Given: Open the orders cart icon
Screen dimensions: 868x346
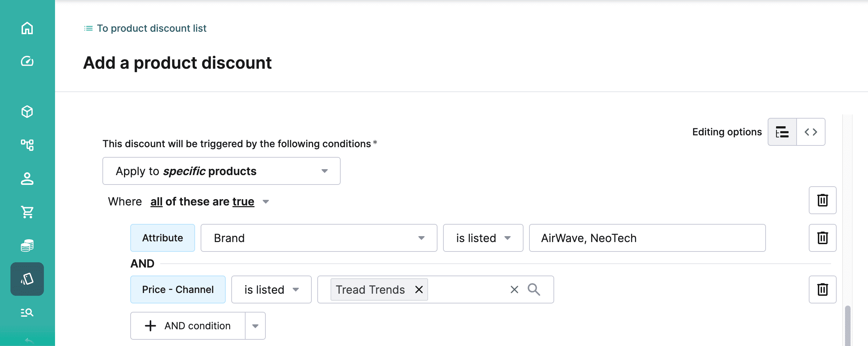Looking at the screenshot, I should [x=27, y=212].
